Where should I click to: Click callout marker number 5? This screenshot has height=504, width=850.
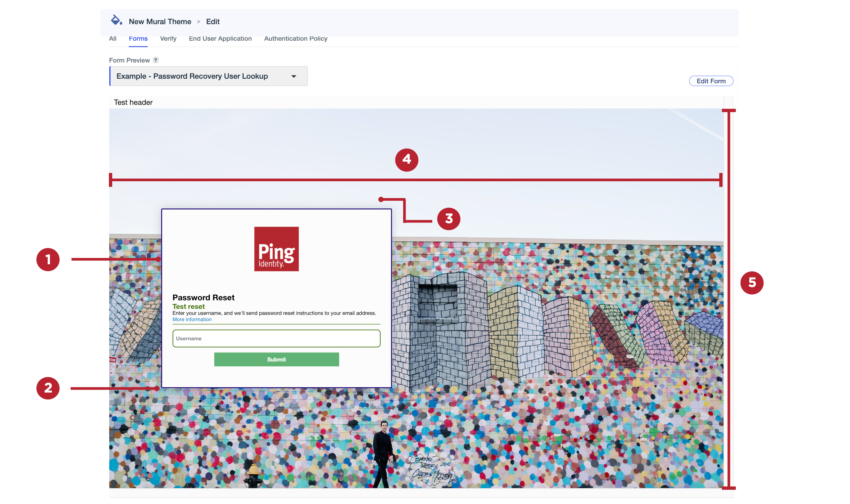click(751, 282)
